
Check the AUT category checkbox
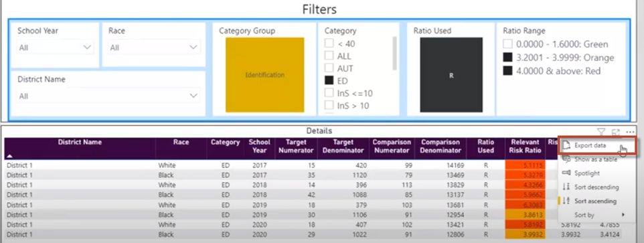coord(329,68)
